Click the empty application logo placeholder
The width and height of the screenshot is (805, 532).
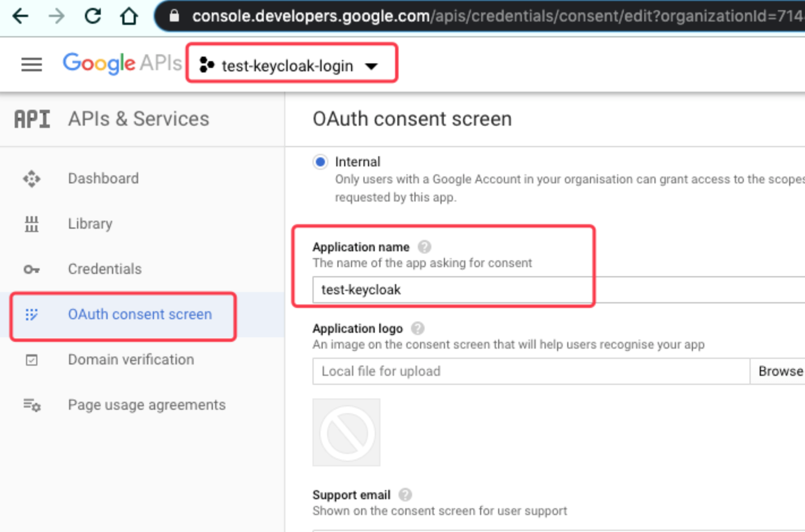[346, 432]
